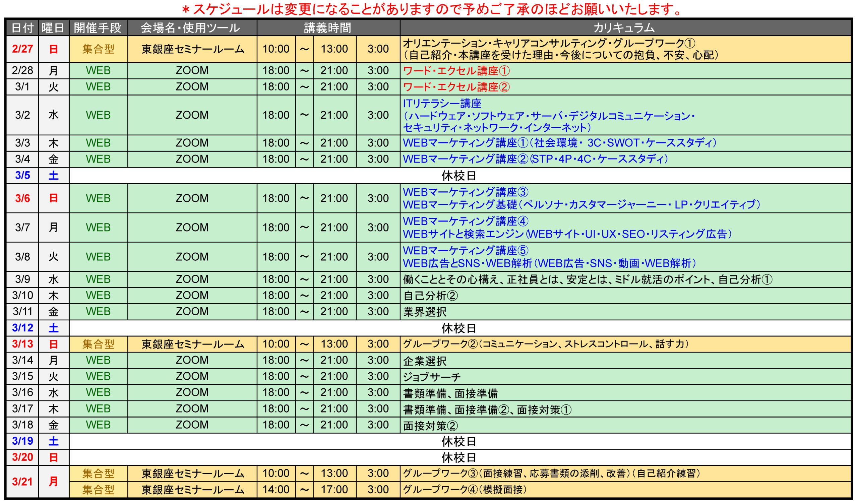Click the 会場名・使用ツール column header
Screen dimensions: 858x504
pos(192,27)
